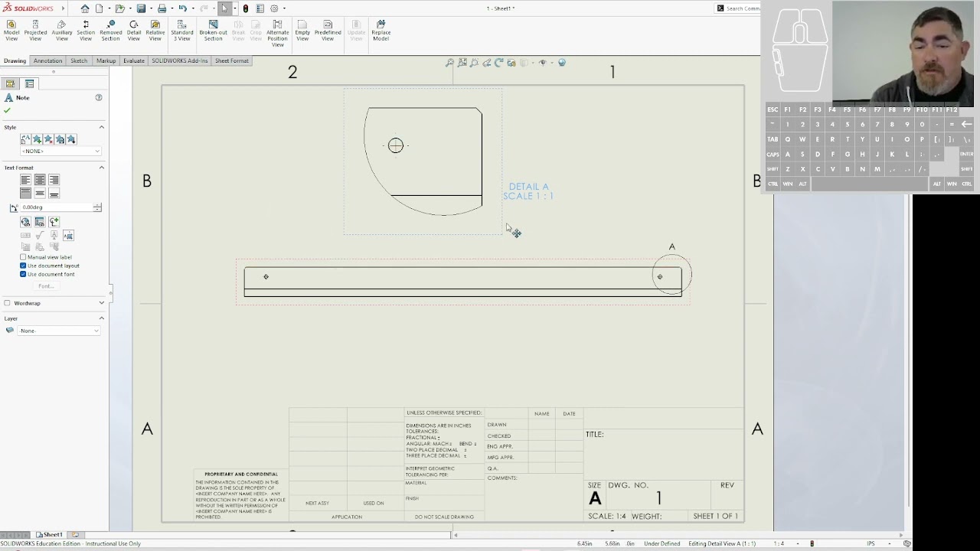
Task: Open the Layer None dropdown
Action: point(59,331)
